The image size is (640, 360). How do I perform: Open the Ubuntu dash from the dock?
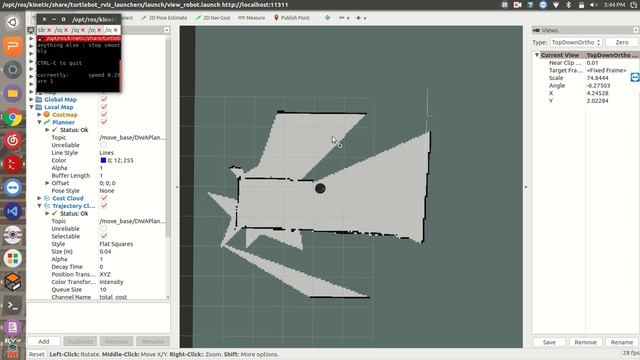[x=13, y=22]
